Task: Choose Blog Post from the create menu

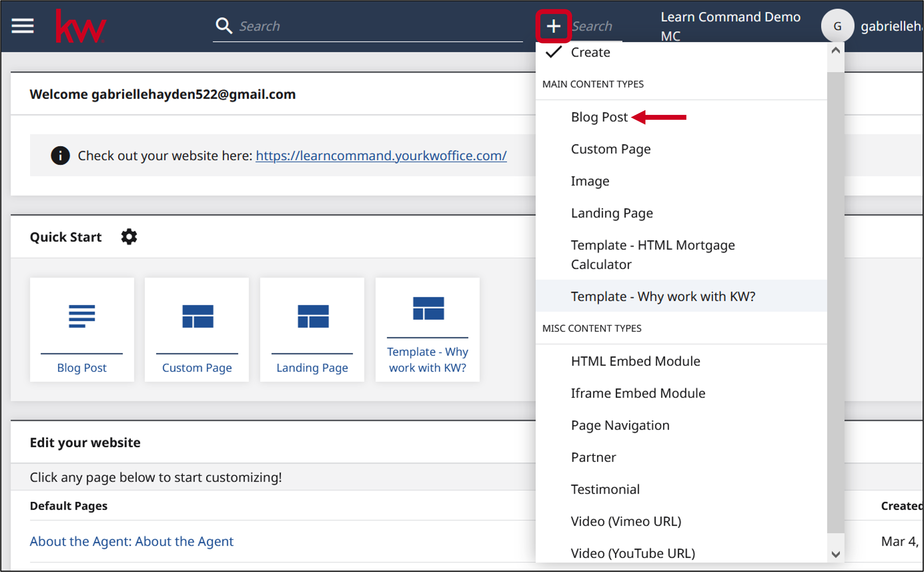Action: (x=681, y=117)
